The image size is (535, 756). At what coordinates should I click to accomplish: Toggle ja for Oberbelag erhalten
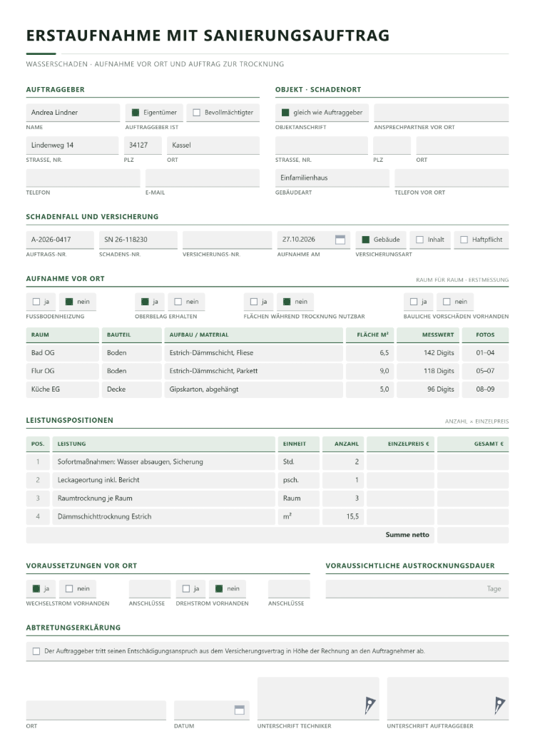145,302
